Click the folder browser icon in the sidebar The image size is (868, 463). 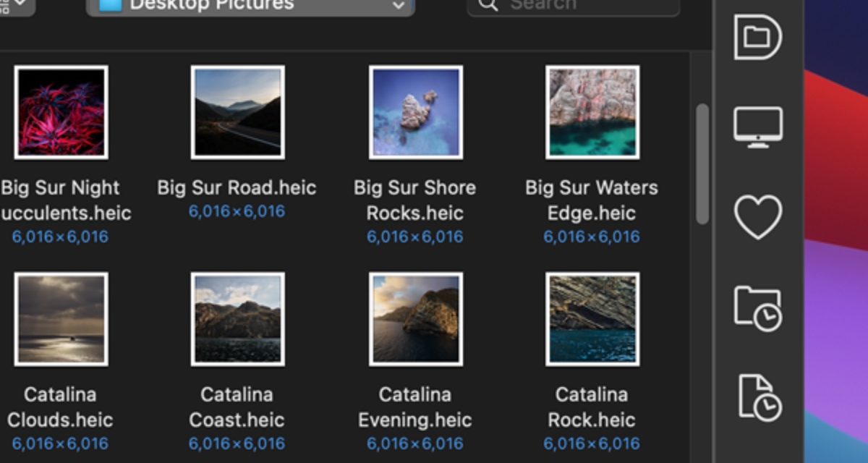(x=757, y=36)
